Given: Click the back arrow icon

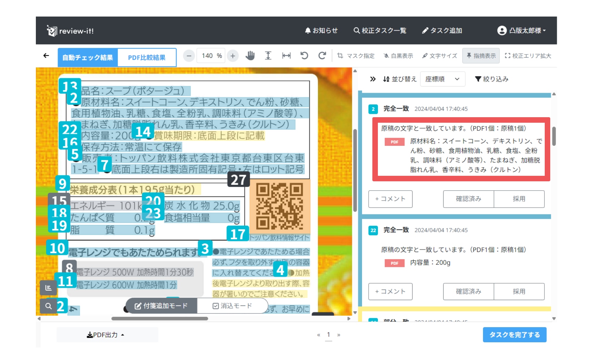Looking at the screenshot, I should coord(46,55).
